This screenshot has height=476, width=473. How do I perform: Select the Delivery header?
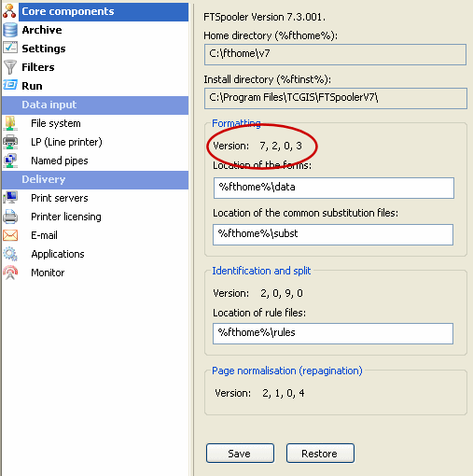[95, 179]
